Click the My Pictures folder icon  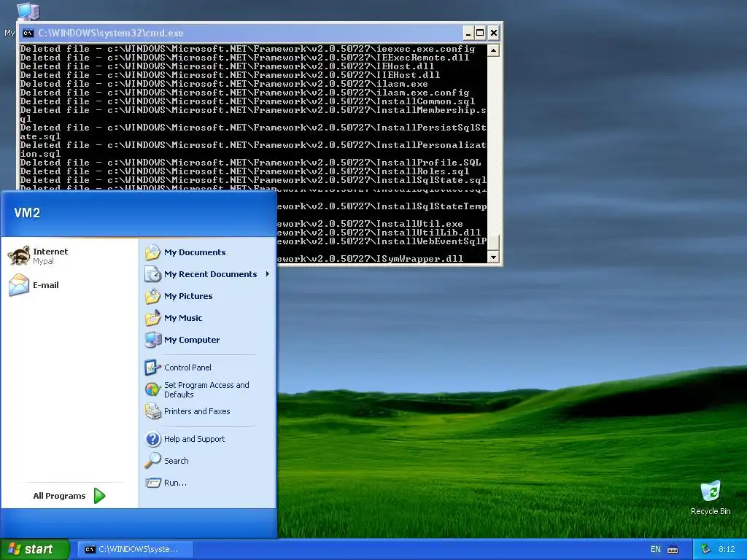153,296
